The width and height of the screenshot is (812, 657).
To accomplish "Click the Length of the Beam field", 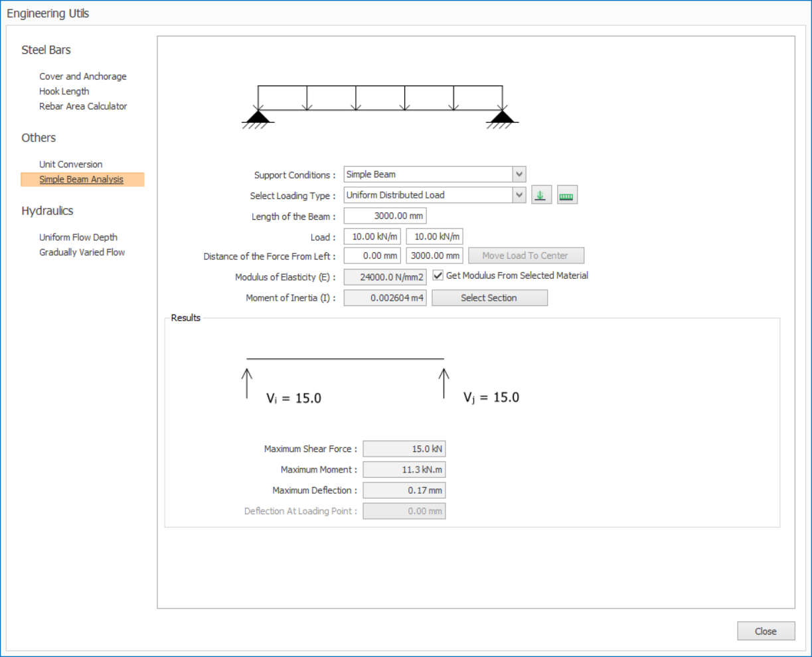I will 384,216.
